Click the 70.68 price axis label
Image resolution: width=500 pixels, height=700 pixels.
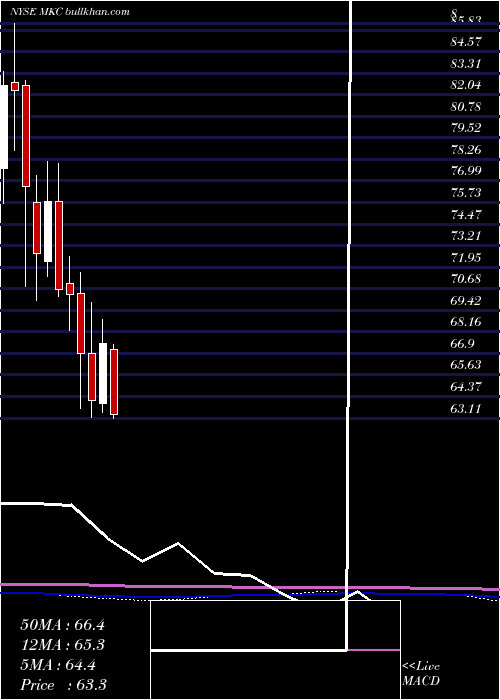pos(466,279)
